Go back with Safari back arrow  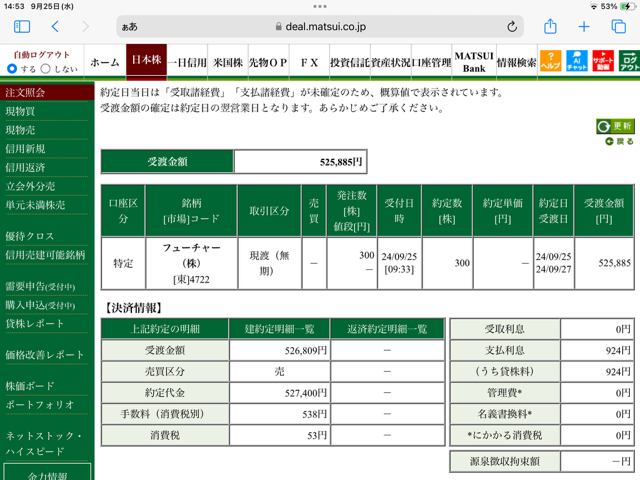point(56,27)
